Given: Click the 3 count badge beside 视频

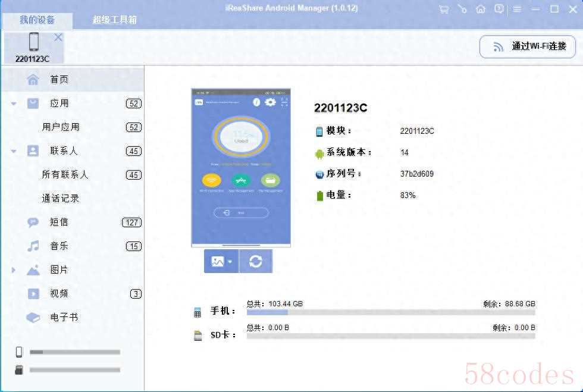Looking at the screenshot, I should 136,294.
